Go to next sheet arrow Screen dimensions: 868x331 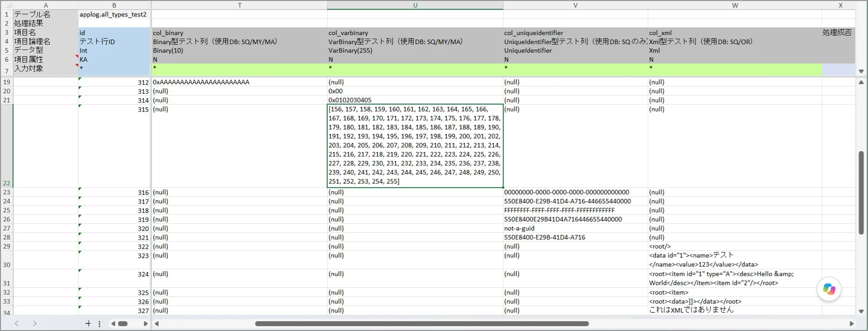[35, 323]
